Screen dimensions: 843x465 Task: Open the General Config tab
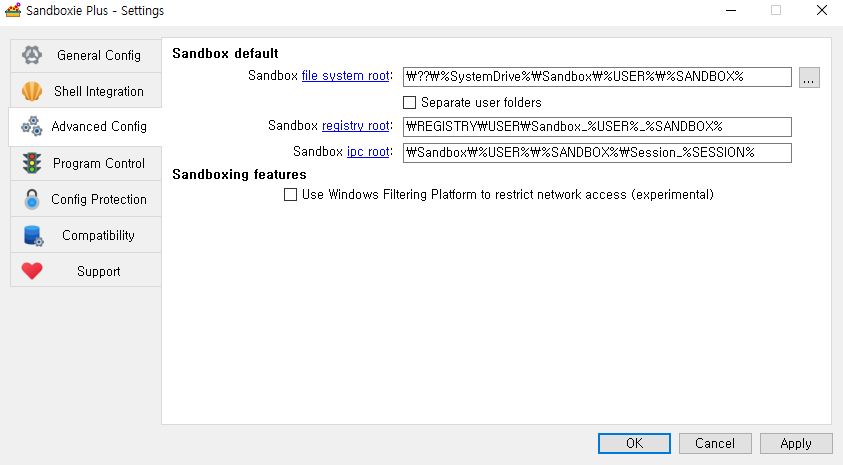click(x=85, y=55)
